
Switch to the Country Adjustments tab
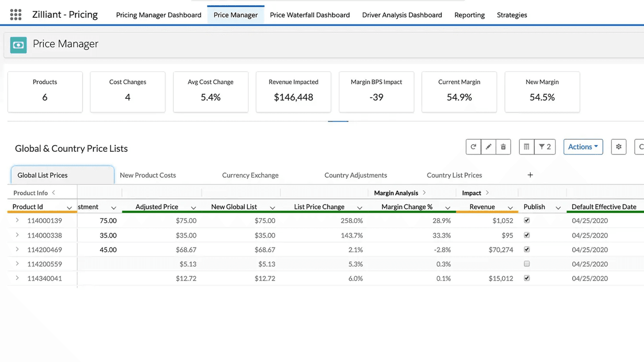tap(356, 175)
